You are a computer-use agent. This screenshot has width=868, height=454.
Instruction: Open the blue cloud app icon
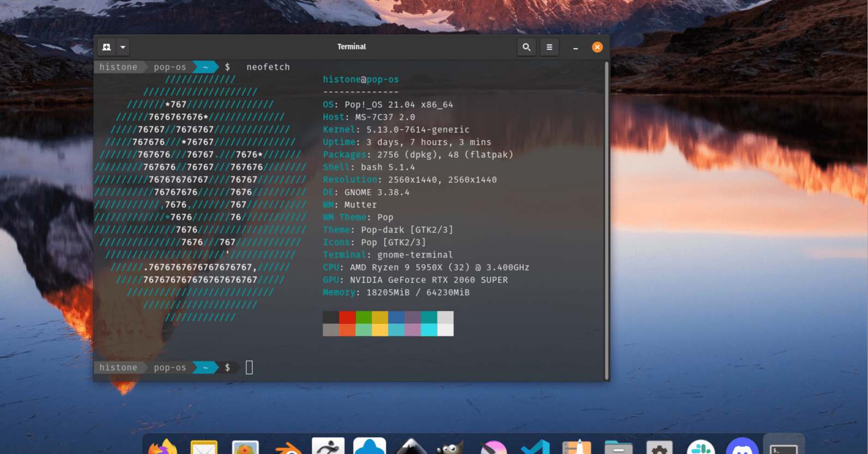point(369,446)
